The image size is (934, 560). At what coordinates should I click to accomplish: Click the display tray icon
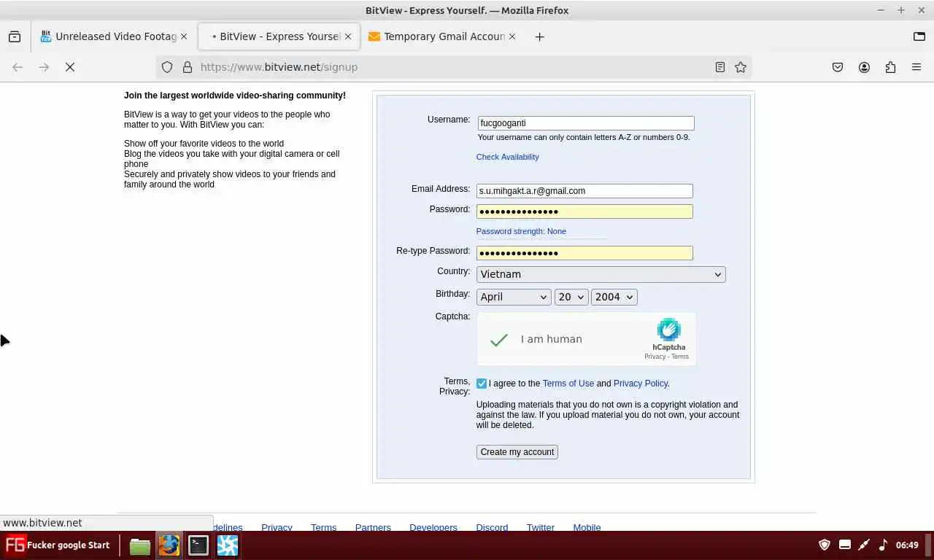(845, 545)
